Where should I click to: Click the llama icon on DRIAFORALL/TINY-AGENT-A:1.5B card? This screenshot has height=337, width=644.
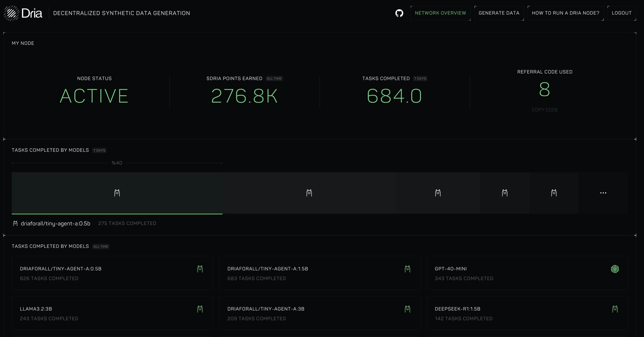(408, 269)
